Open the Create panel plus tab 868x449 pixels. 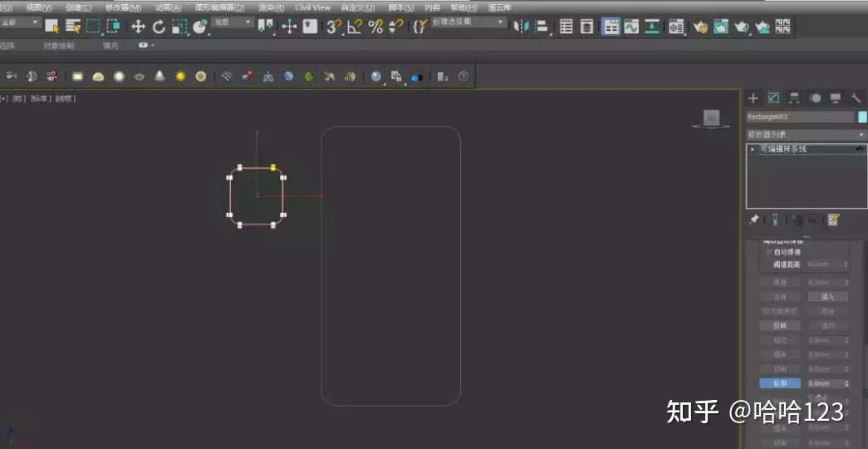coord(753,98)
